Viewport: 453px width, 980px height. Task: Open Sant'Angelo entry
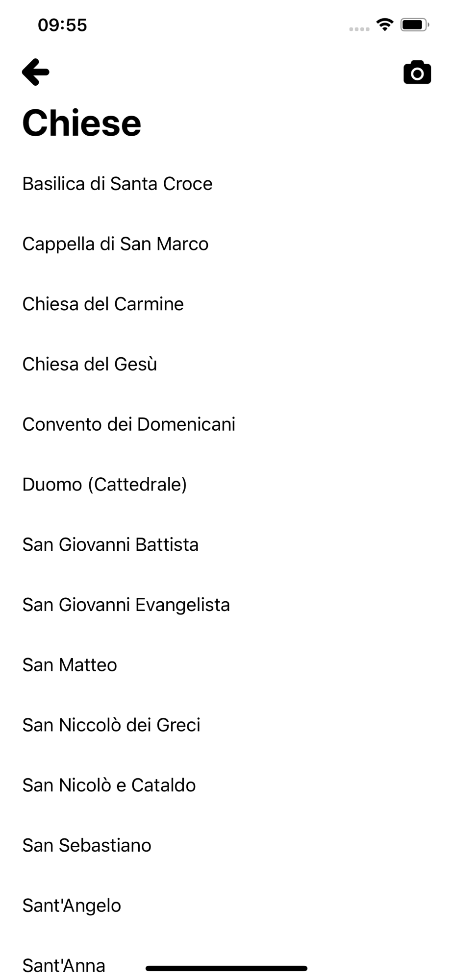[x=72, y=906]
